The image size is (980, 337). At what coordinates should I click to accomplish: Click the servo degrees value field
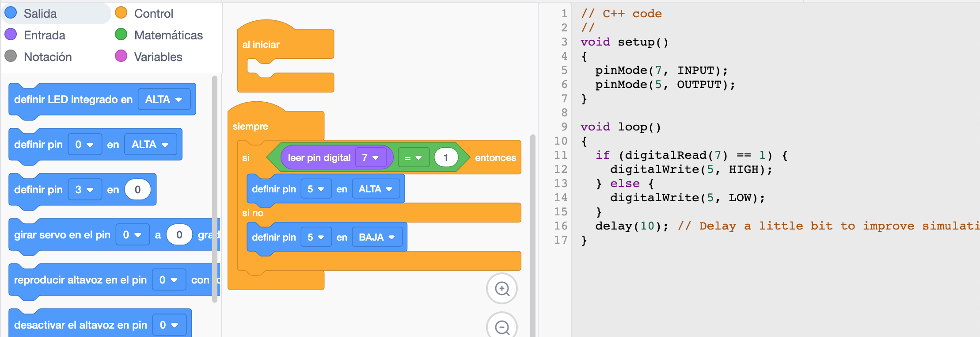(179, 235)
